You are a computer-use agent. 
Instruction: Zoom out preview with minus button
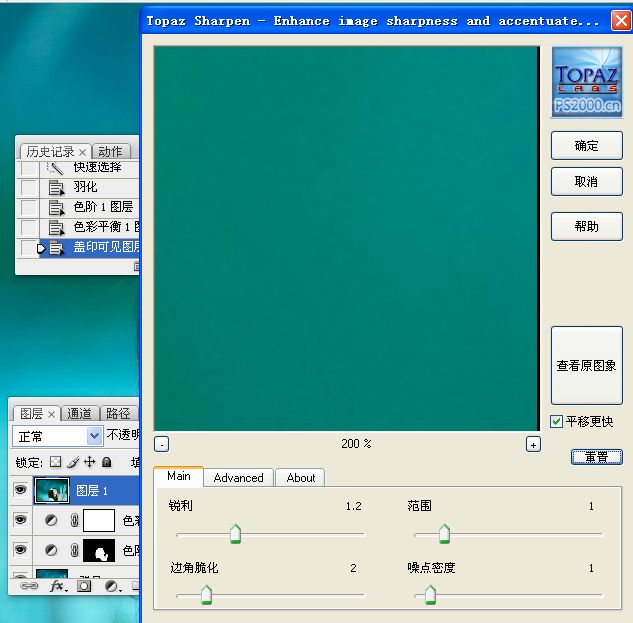click(x=162, y=444)
